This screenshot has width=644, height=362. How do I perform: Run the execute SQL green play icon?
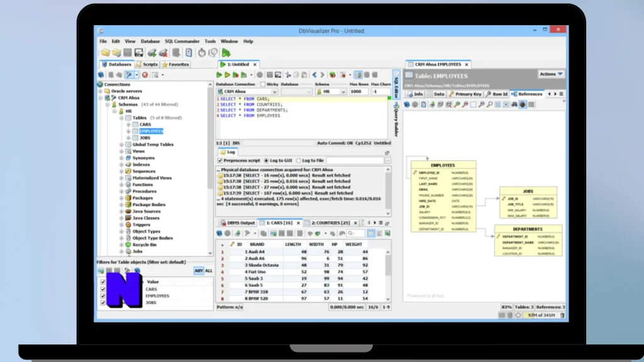(219, 75)
